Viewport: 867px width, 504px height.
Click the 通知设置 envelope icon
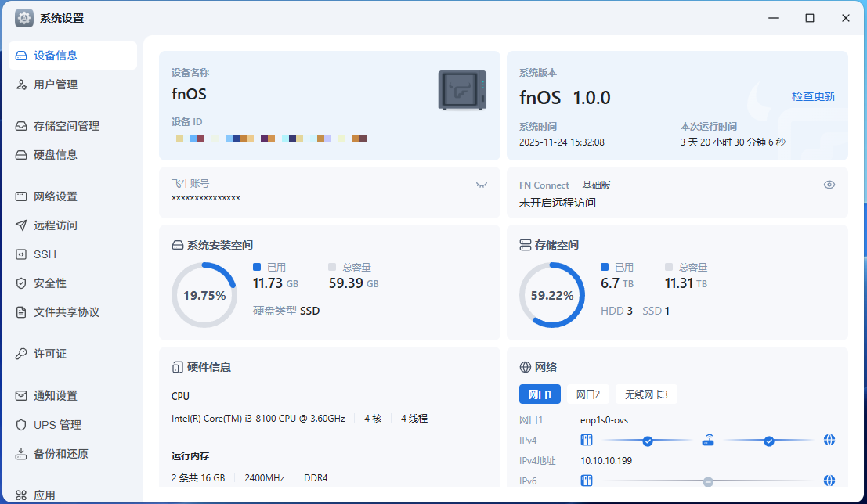click(x=21, y=396)
